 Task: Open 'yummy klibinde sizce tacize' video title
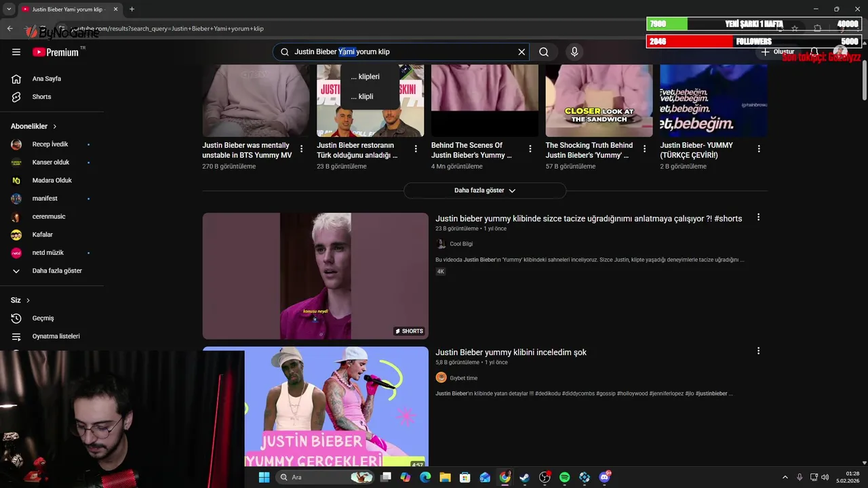click(x=589, y=218)
